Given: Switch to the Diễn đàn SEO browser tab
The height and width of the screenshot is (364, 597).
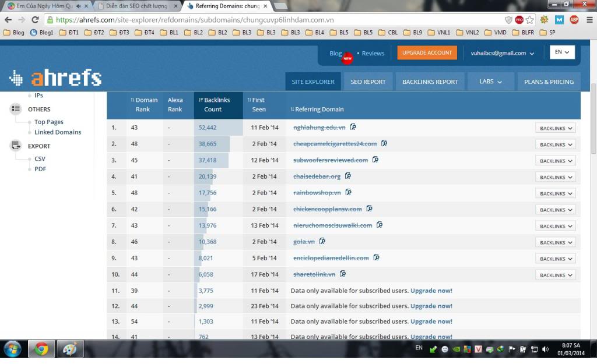Looking at the screenshot, I should point(137,6).
